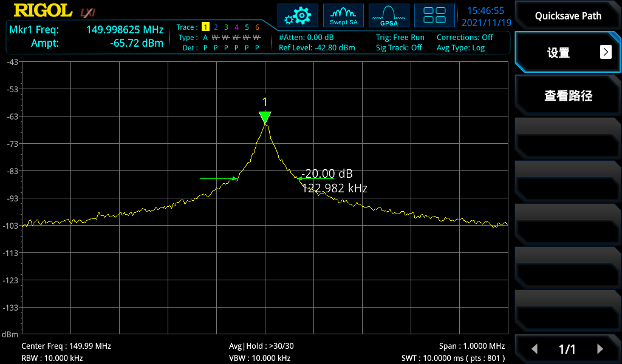Go to previous softkey menu page
Screen dimensions: 622x364
(x=535, y=349)
